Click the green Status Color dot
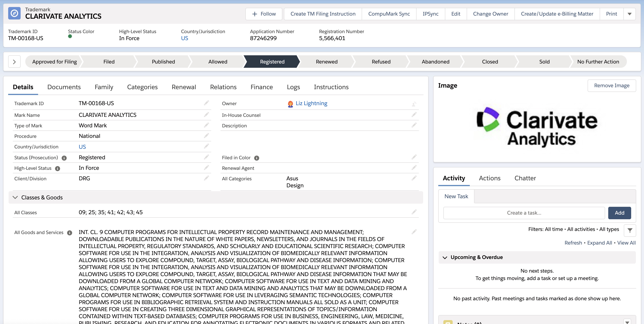 pyautogui.click(x=70, y=36)
